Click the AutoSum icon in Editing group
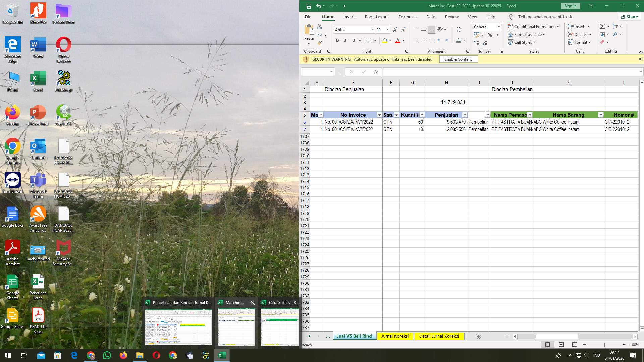Image resolution: width=644 pixels, height=362 pixels. 602,26
